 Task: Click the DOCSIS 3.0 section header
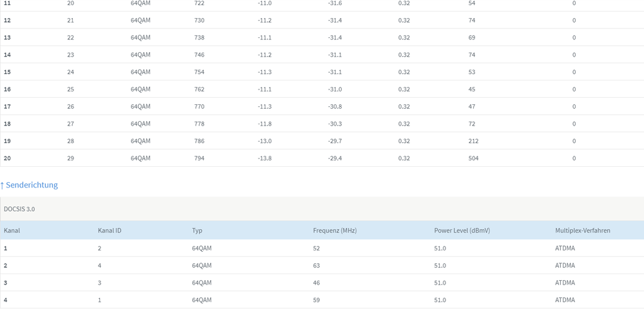[x=19, y=209]
